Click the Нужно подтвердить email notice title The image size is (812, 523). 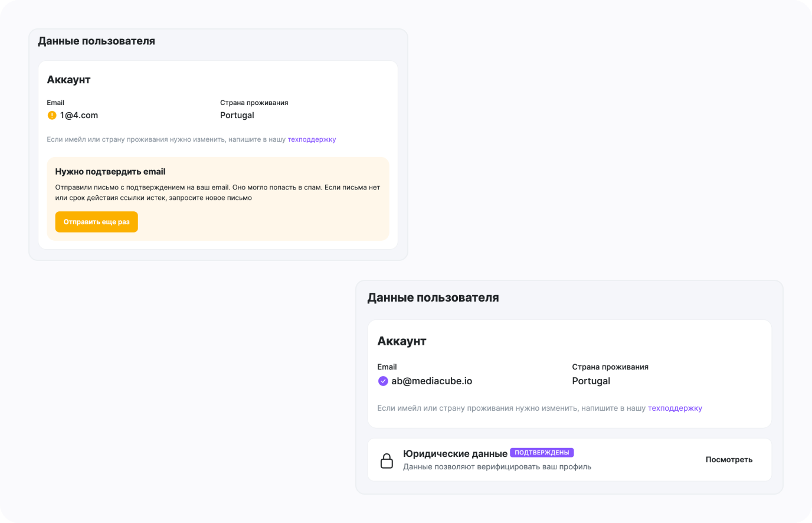click(x=110, y=172)
